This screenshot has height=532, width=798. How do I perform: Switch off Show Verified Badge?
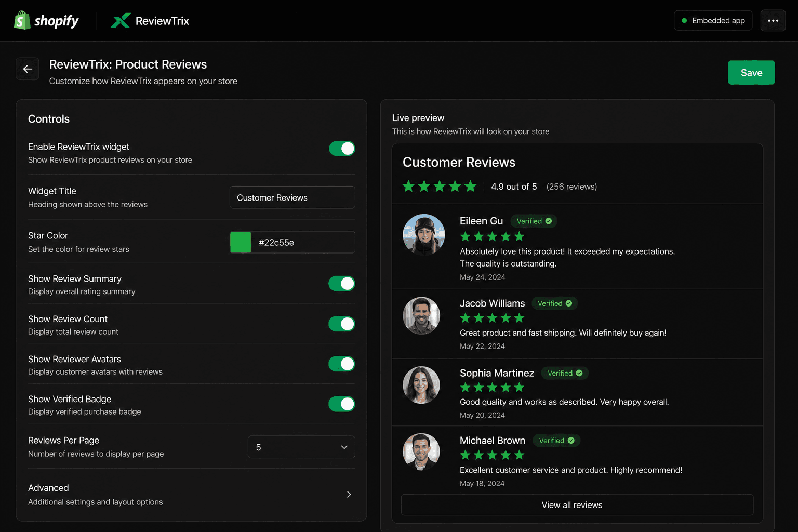(342, 404)
